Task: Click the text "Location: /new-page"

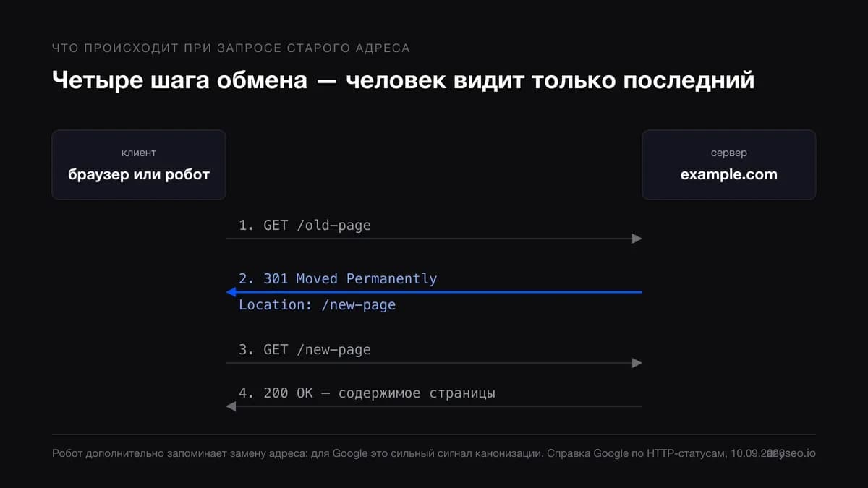Action: [317, 304]
